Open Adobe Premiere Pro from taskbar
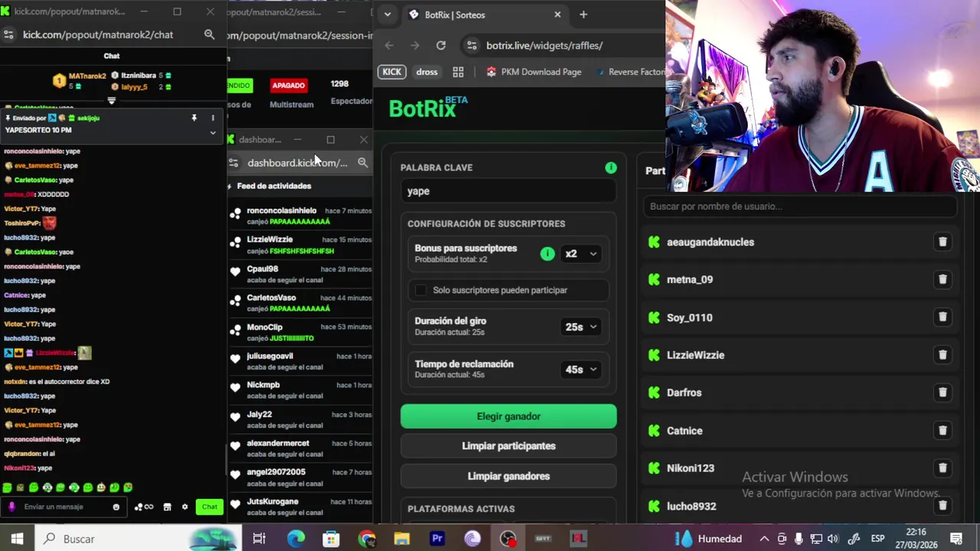 tap(437, 539)
